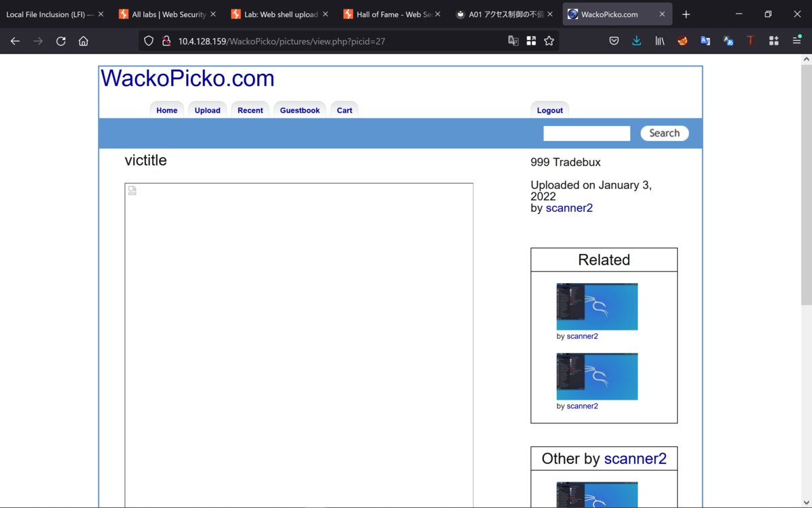Click scanner2 in Other by heading
This screenshot has height=508, width=812.
[x=635, y=459]
